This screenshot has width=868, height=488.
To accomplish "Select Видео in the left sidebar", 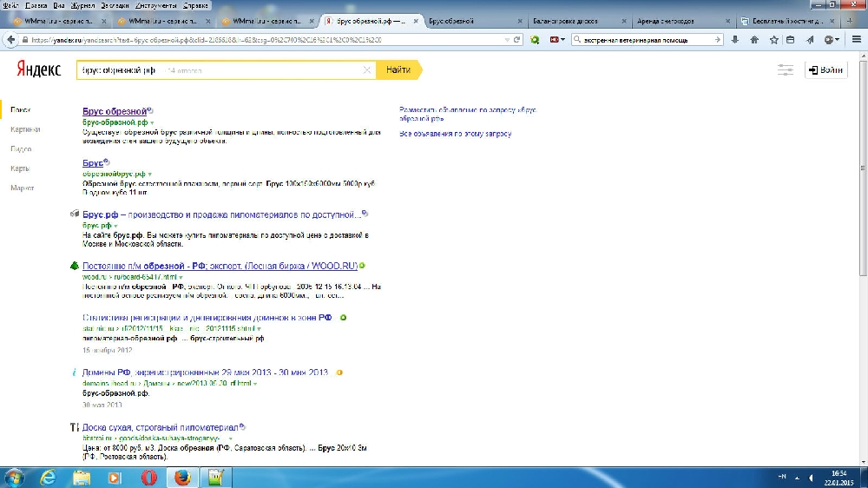I will point(21,149).
